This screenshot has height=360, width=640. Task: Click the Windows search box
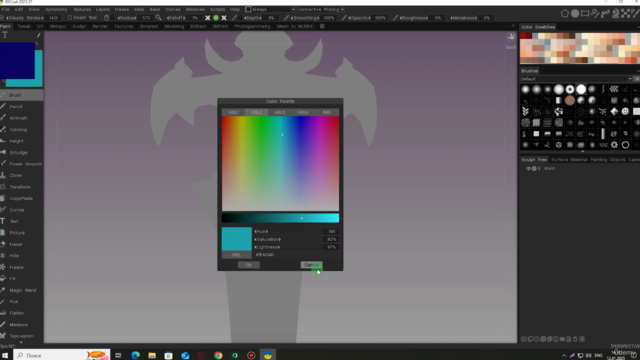click(x=62, y=355)
